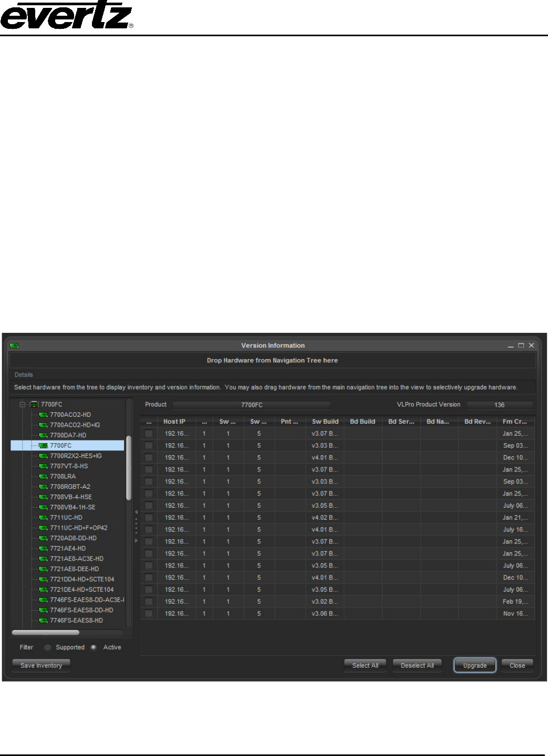The height and width of the screenshot is (756, 548).
Task: Click the root 7700FC frame icon
Action: pos(34,404)
